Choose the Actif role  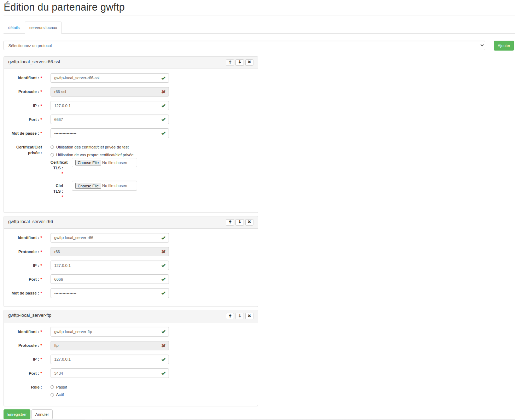point(52,395)
